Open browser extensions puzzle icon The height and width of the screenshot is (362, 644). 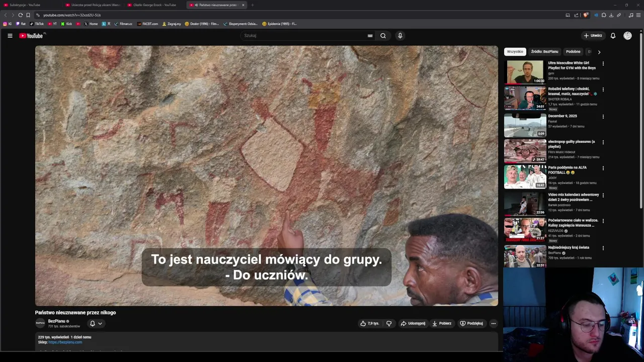(604, 15)
